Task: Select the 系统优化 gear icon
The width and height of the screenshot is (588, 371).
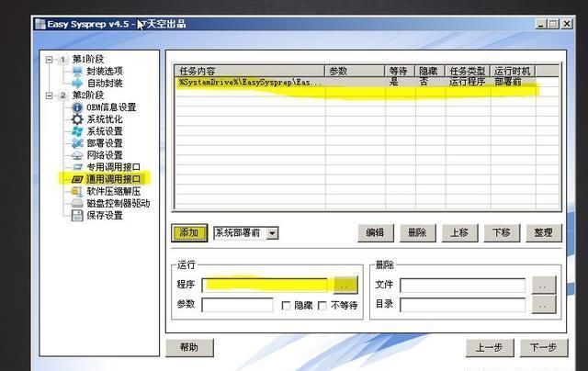Action: (x=77, y=119)
